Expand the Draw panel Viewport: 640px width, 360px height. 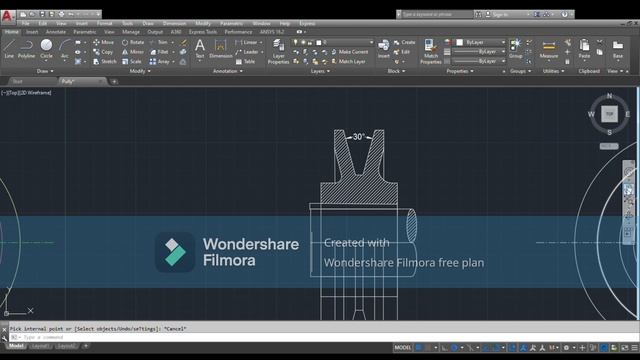click(x=45, y=71)
